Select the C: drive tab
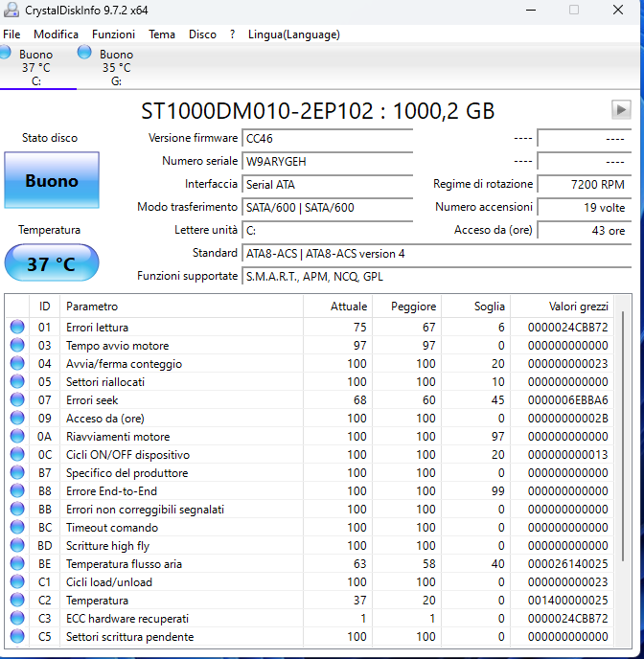The width and height of the screenshot is (644, 659). click(36, 67)
